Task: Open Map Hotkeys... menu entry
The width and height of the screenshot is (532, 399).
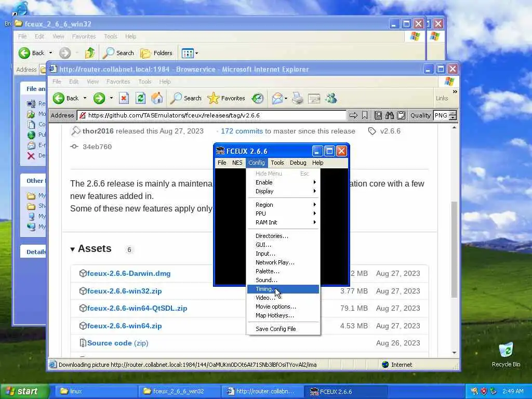Action: pyautogui.click(x=283, y=315)
